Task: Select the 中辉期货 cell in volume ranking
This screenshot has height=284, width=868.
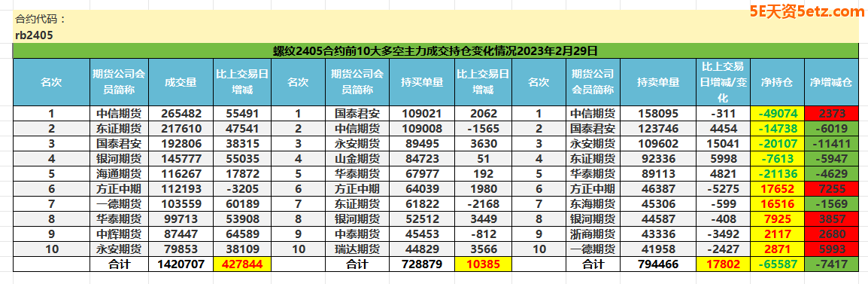Action: (119, 234)
